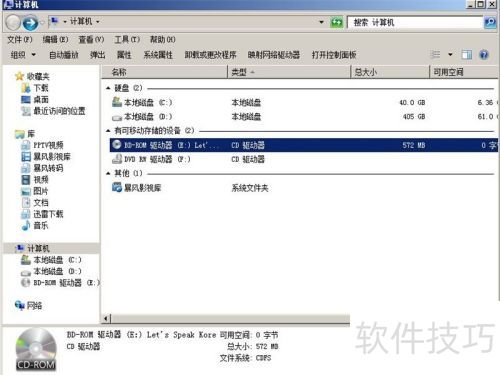Screen dimensions: 500x375
Task: Click the CD-ROM thumbnail in details pane
Action: tap(36, 350)
